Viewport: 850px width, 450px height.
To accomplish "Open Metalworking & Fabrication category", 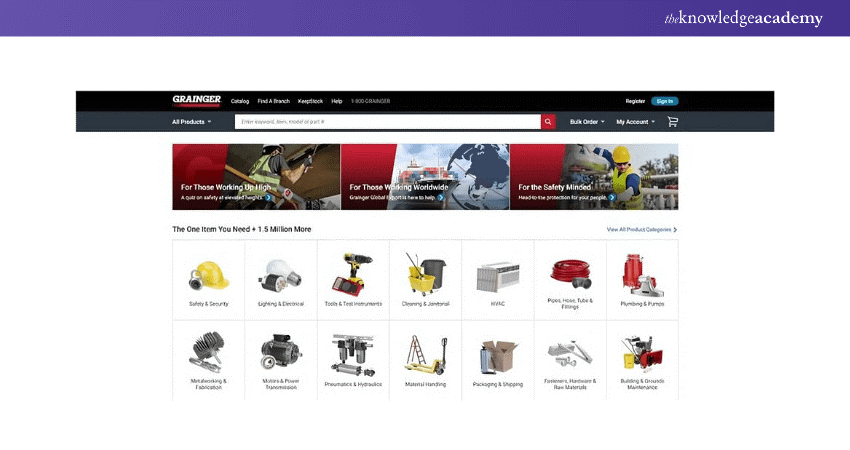I will tap(209, 361).
